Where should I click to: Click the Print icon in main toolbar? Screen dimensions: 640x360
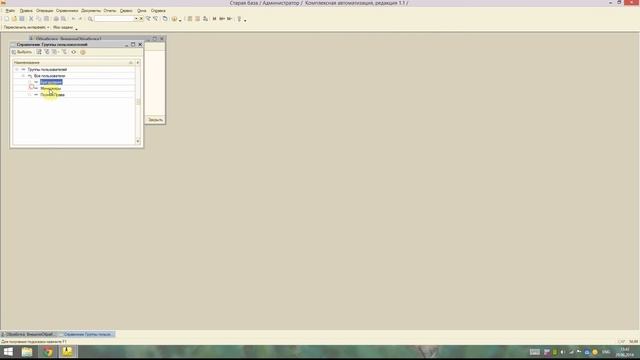pyautogui.click(x=56, y=19)
